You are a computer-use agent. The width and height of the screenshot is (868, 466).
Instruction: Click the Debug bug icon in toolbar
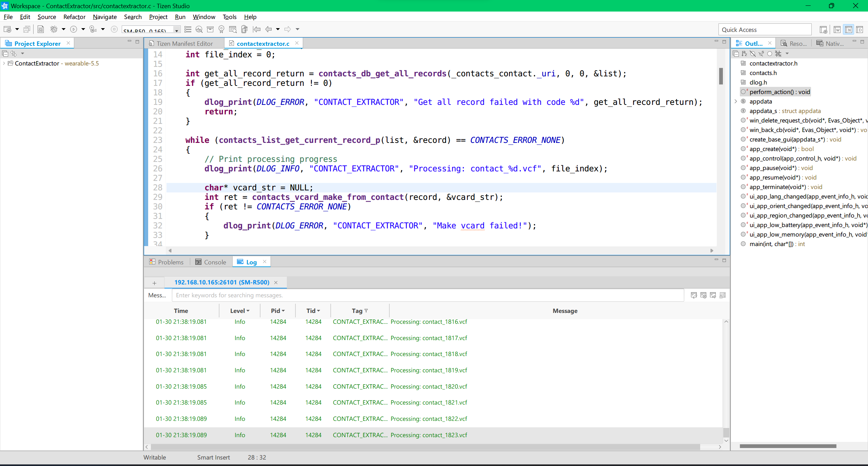54,30
